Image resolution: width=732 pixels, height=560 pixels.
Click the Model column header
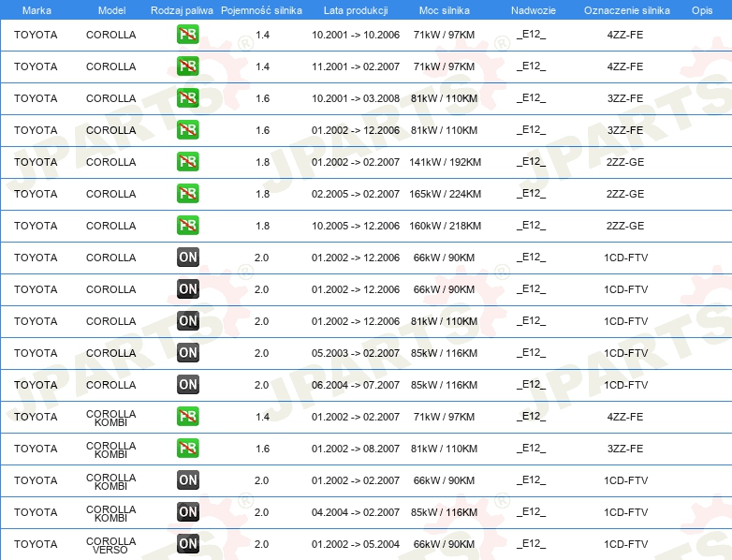(x=111, y=10)
